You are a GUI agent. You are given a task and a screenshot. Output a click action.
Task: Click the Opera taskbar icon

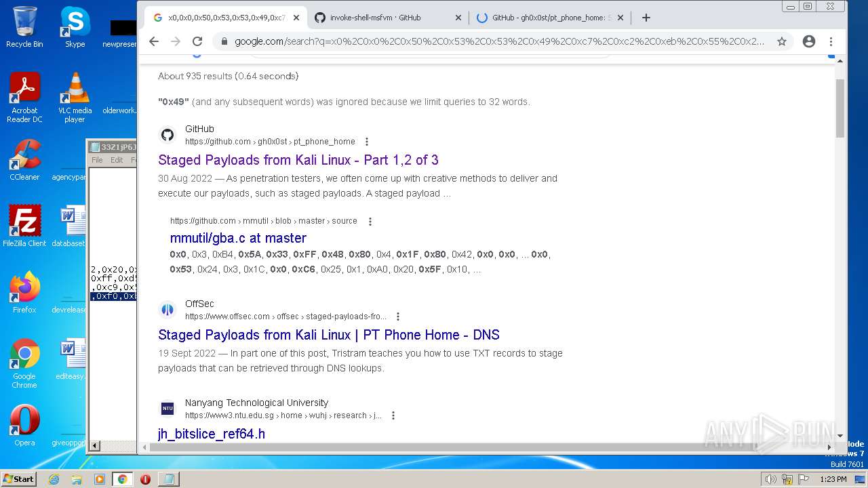[x=145, y=479]
